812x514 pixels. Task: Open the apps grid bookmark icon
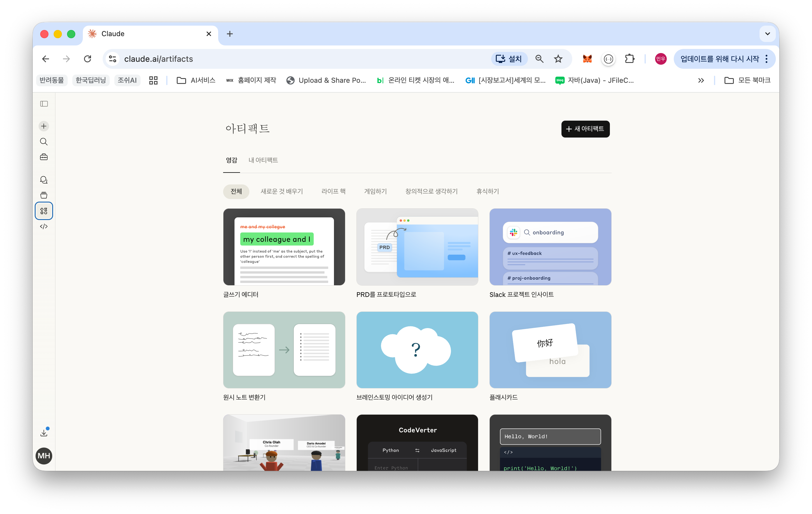(x=153, y=80)
